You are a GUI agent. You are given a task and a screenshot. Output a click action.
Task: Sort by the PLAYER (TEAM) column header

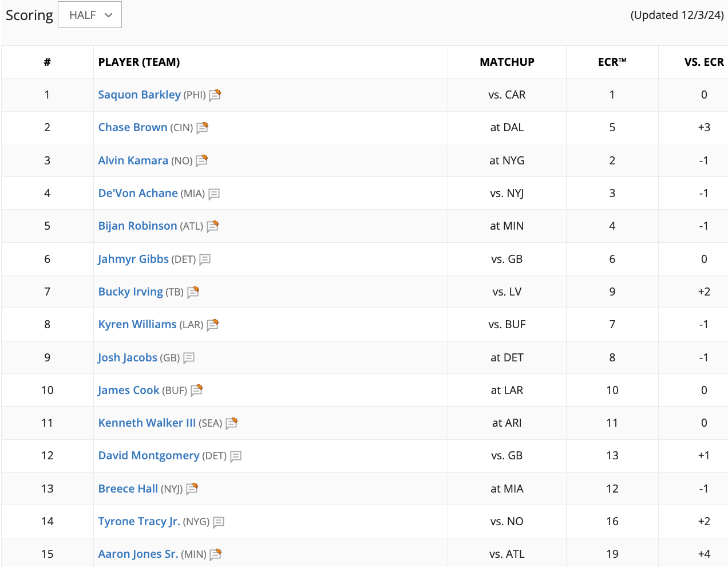pyautogui.click(x=139, y=62)
